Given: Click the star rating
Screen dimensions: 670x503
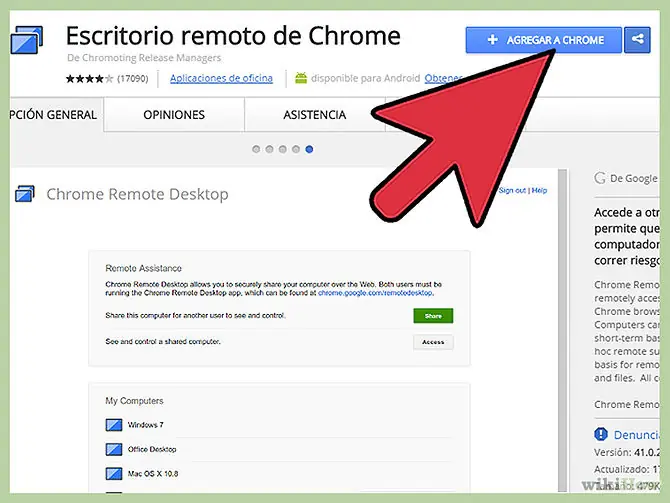Looking at the screenshot, I should click(x=90, y=79).
